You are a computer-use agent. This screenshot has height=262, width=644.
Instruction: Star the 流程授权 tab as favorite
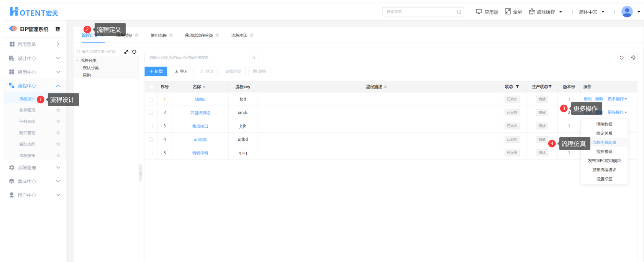coord(137,35)
